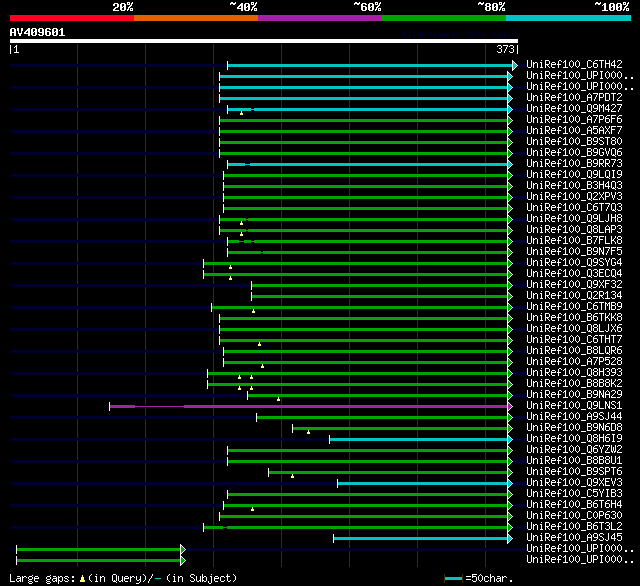640x586 pixels.
Task: Click UniRef100_B8B8K2 label
Action: [574, 384]
